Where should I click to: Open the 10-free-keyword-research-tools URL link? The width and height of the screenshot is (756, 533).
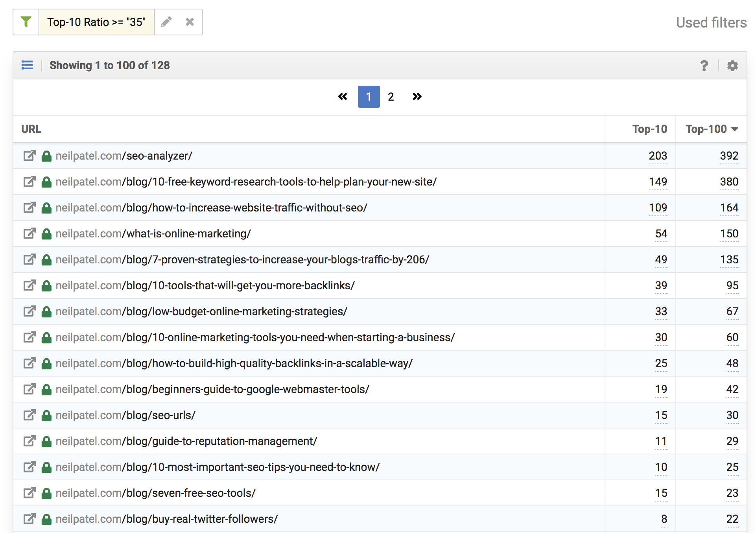click(246, 182)
